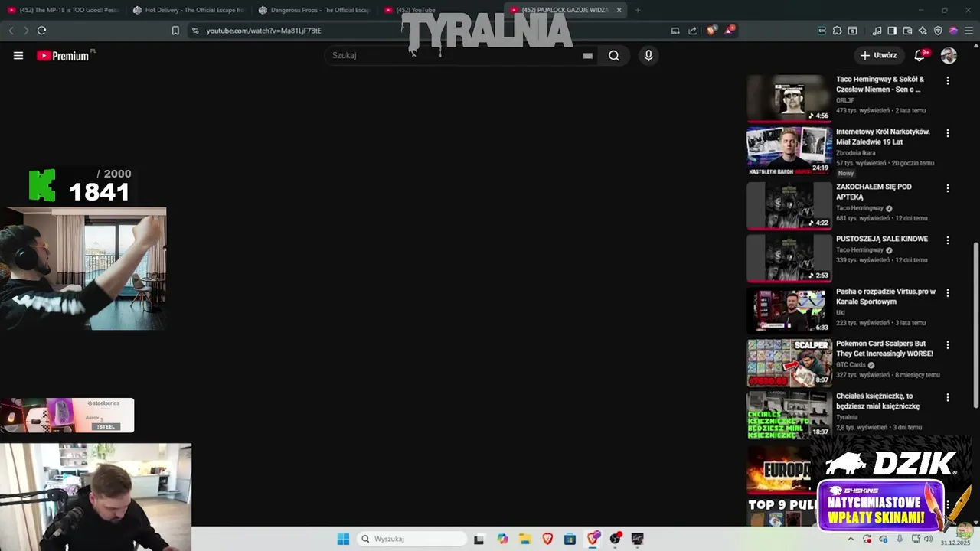The width and height of the screenshot is (980, 551).
Task: Click the 'Nowy' badge under Zbrodnia Ikara
Action: (x=846, y=174)
